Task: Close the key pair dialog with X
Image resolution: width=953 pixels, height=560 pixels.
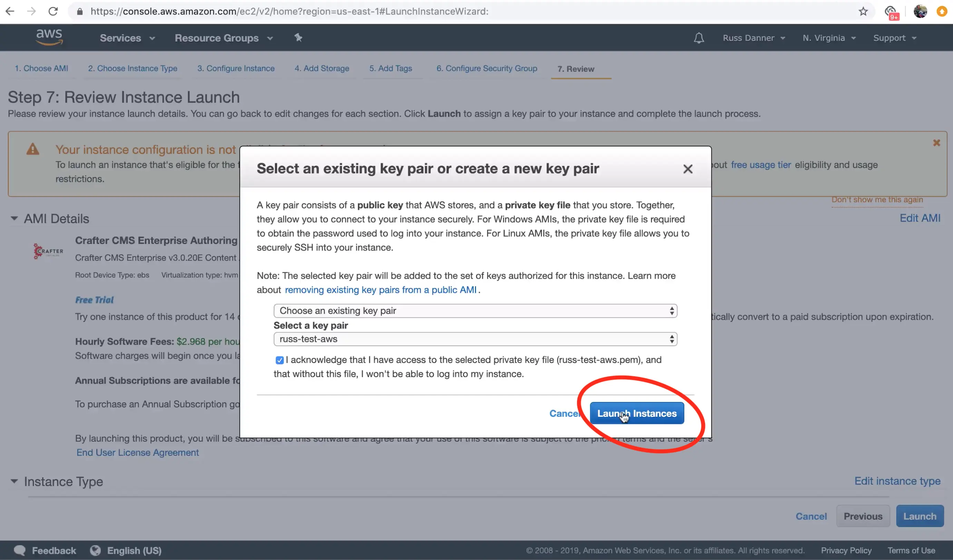Action: coord(688,169)
